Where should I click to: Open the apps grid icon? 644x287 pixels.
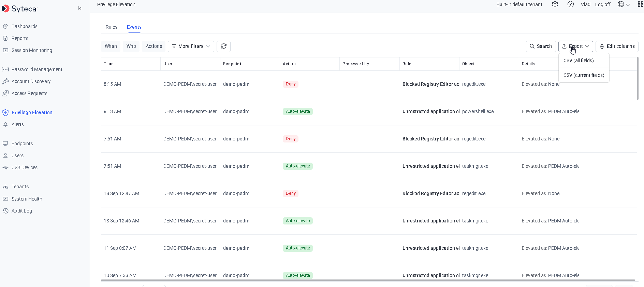point(640,4)
